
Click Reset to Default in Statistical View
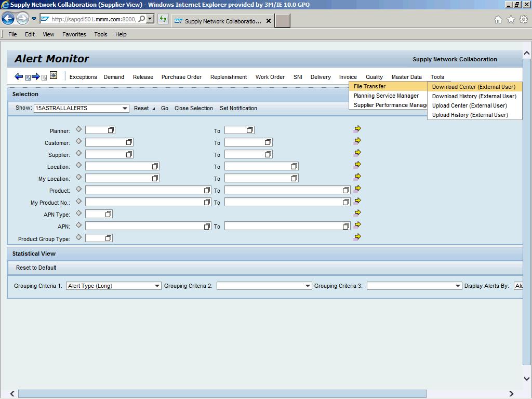[36, 268]
